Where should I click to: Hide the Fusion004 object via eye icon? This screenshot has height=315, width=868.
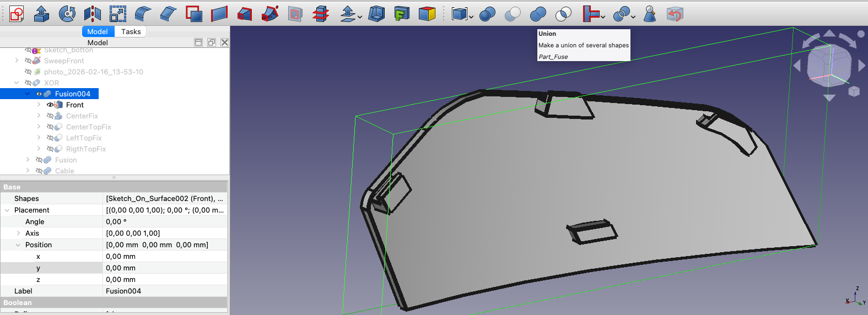tap(39, 94)
